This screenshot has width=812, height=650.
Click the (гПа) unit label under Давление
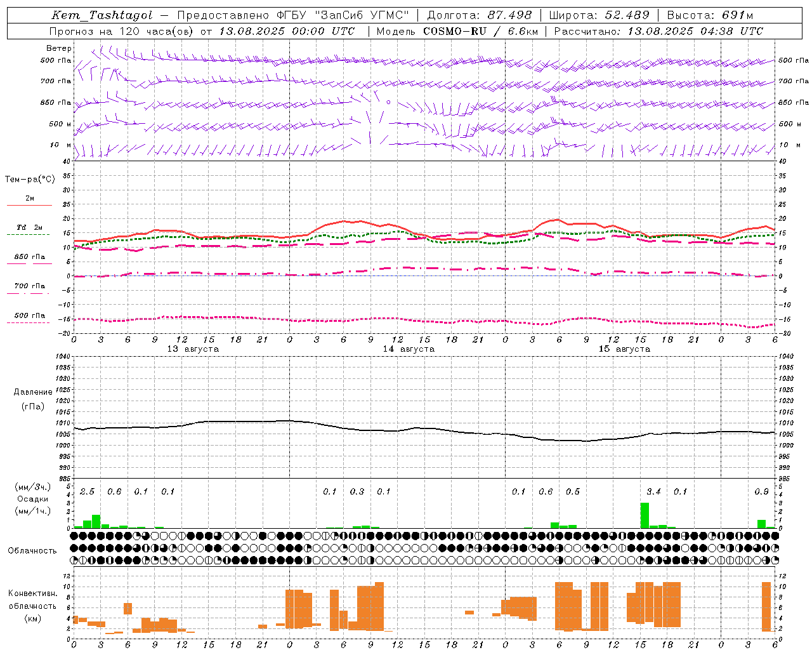33,407
